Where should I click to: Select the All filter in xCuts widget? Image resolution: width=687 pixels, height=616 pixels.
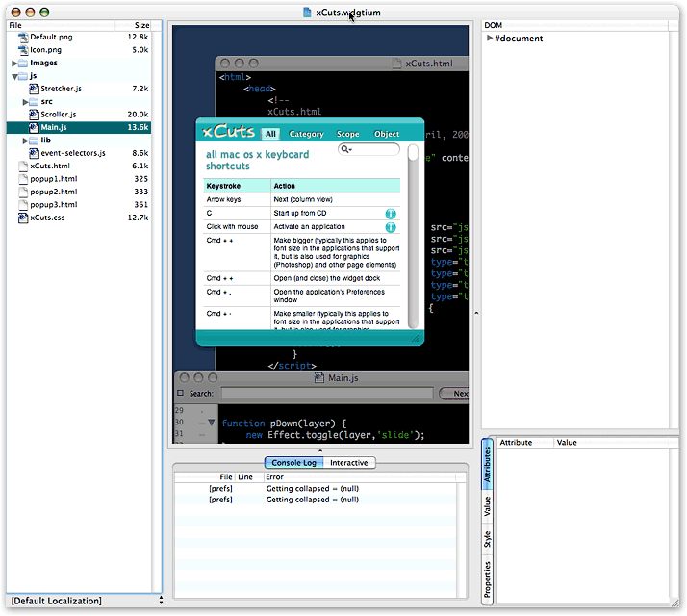[270, 134]
